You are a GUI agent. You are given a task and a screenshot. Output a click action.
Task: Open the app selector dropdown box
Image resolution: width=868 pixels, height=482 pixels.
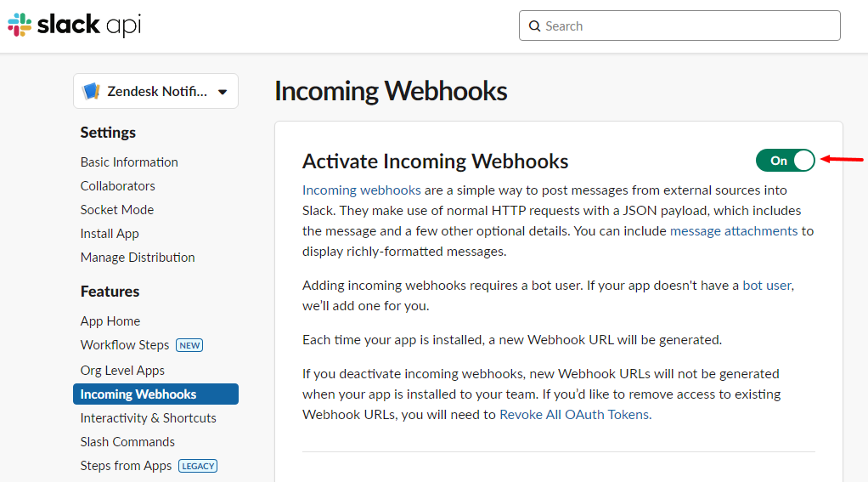coord(155,91)
